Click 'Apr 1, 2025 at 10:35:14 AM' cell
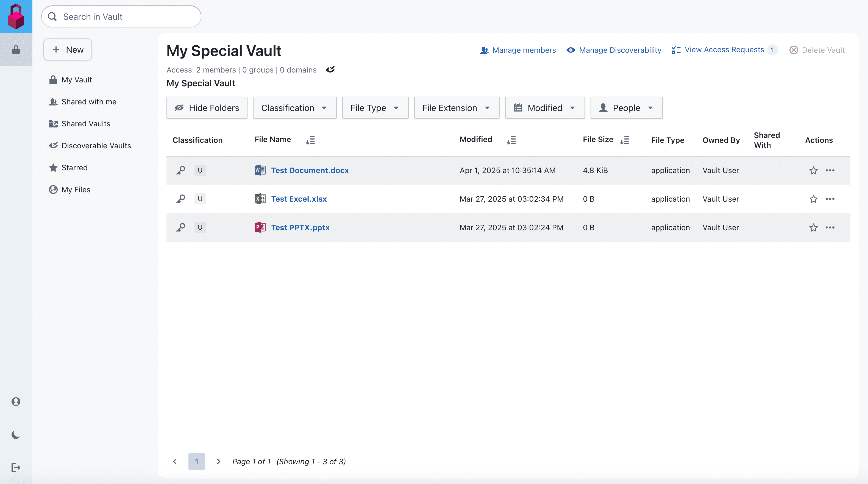Viewport: 868px width, 484px height. [507, 170]
